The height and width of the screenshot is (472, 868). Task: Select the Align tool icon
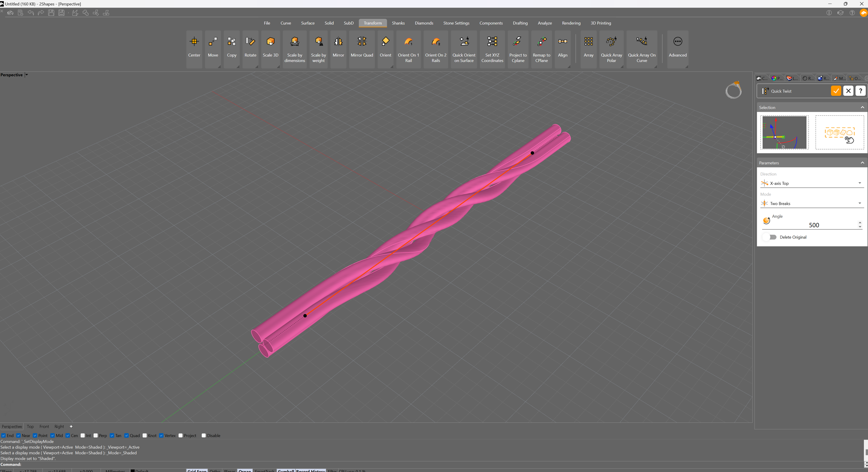pyautogui.click(x=562, y=42)
